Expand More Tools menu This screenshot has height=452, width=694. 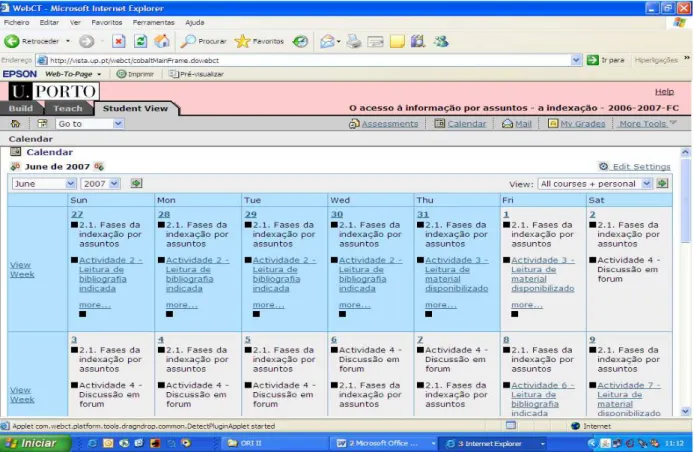point(648,124)
